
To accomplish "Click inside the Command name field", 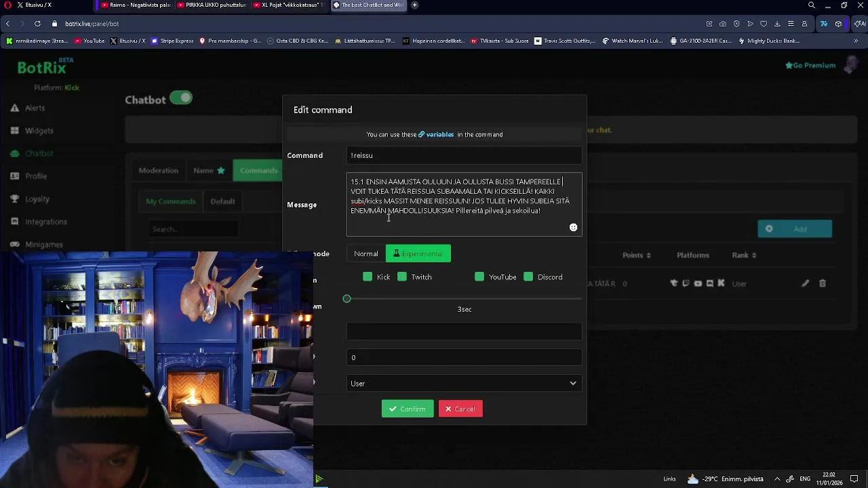I will [464, 155].
